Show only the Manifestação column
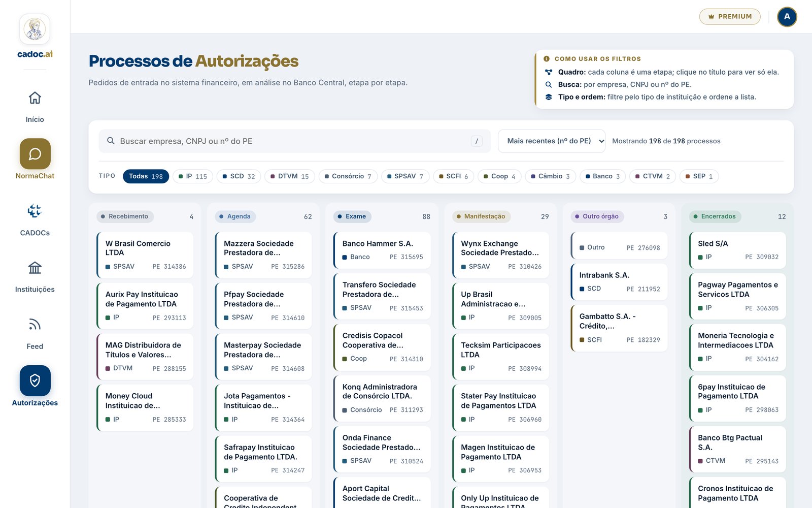 coord(481,216)
